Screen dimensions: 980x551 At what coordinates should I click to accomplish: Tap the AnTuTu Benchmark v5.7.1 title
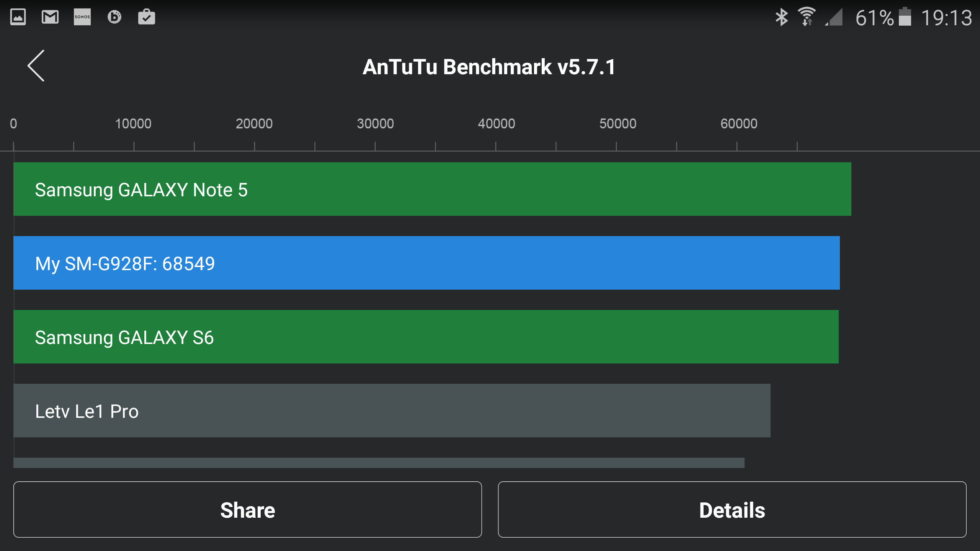[489, 67]
